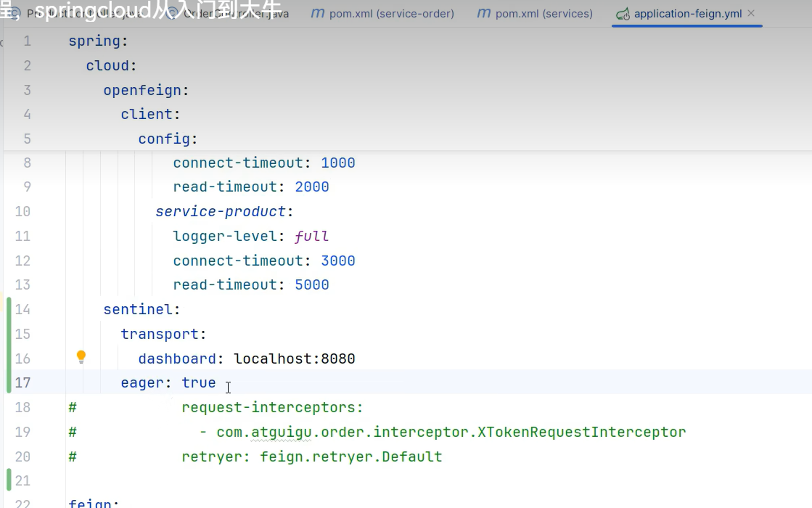Click the value "1000"
The height and width of the screenshot is (508, 812).
click(x=337, y=163)
